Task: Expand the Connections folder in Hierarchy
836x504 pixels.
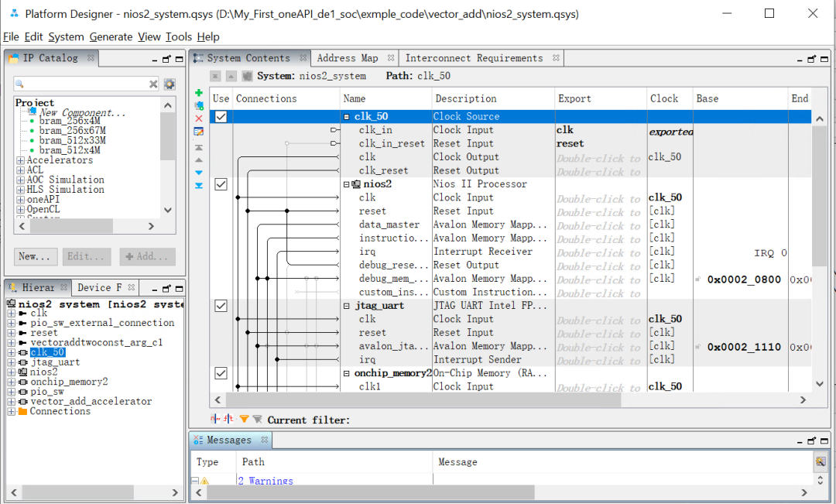Action: pos(11,411)
